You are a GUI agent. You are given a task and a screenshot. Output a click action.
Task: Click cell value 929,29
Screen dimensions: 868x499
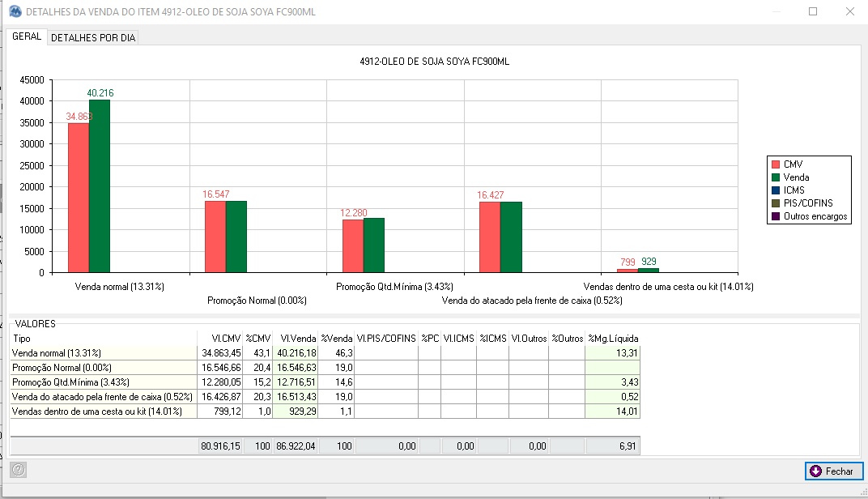click(296, 411)
